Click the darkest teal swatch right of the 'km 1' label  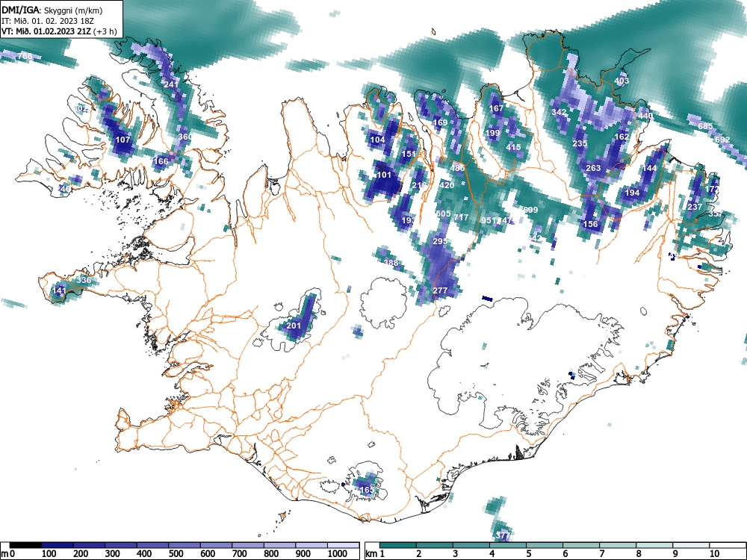point(398,545)
